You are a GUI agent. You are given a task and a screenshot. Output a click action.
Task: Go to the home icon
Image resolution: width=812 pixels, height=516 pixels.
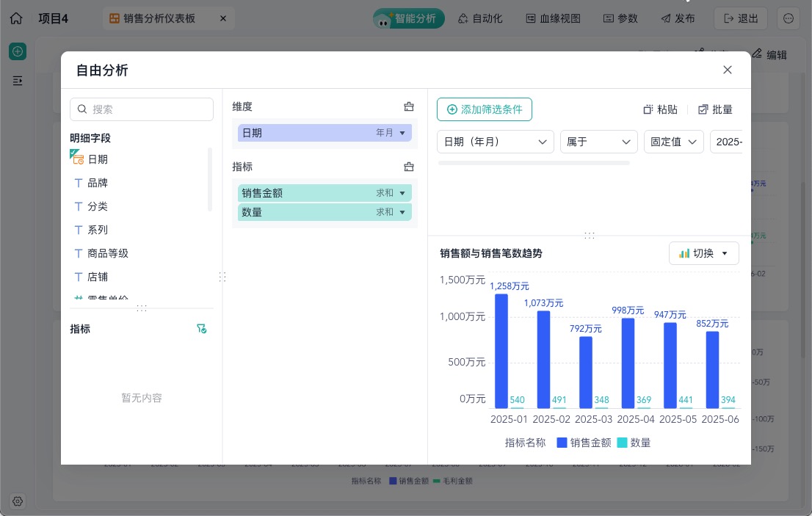tap(16, 18)
